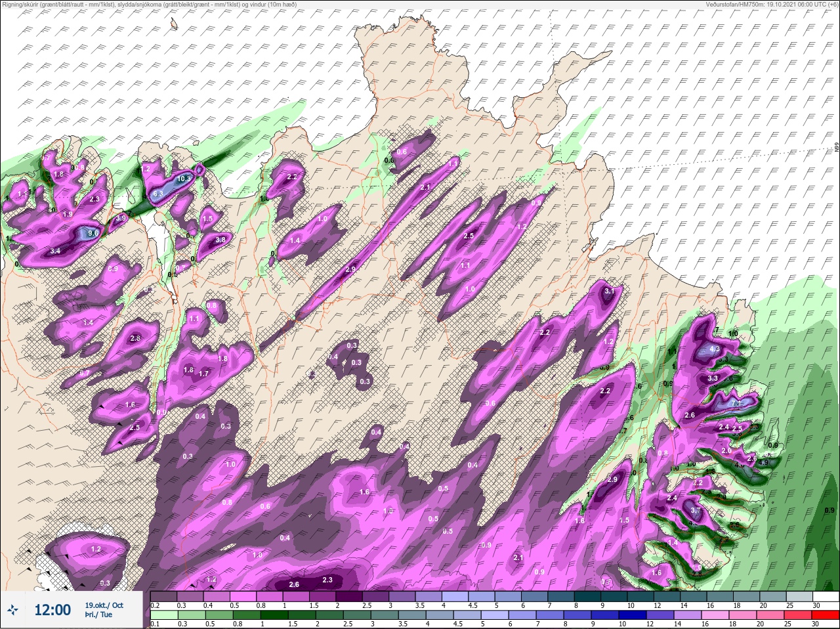Viewport: 840px width, 629px height.
Task: Click the '3.8' precipitation value on the map
Action: (x=220, y=240)
